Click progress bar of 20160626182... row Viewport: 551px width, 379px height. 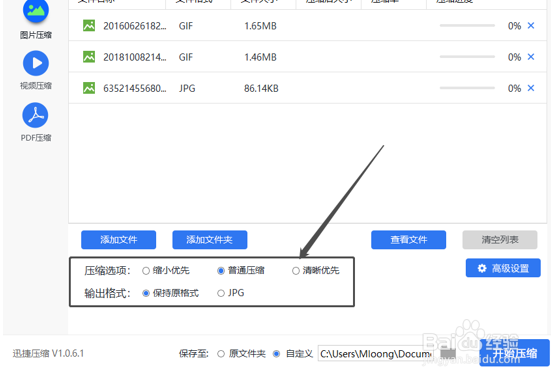click(x=467, y=26)
